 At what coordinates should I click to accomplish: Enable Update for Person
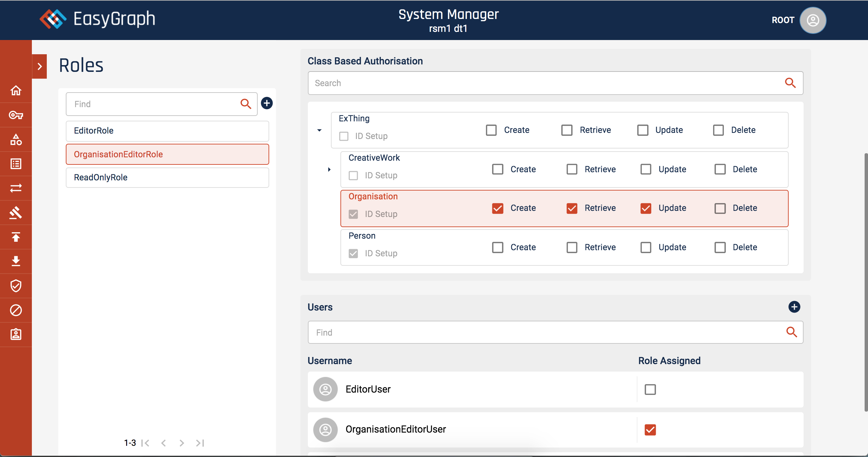[x=646, y=247]
